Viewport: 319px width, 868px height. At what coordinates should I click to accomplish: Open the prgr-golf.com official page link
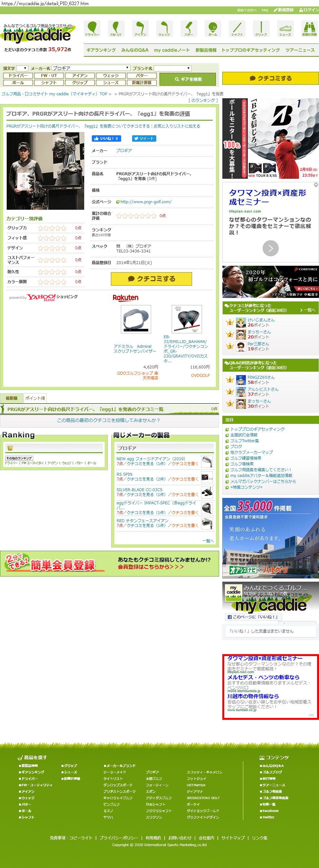tap(146, 202)
